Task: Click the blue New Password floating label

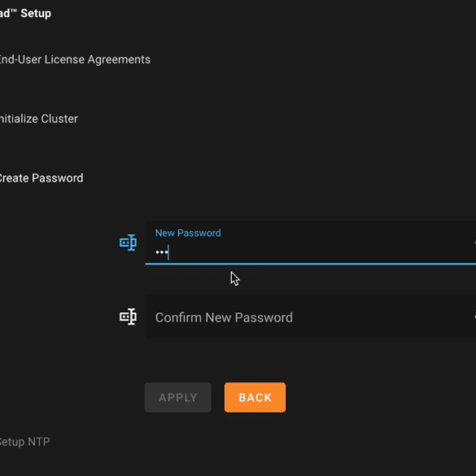Action: coord(188,234)
